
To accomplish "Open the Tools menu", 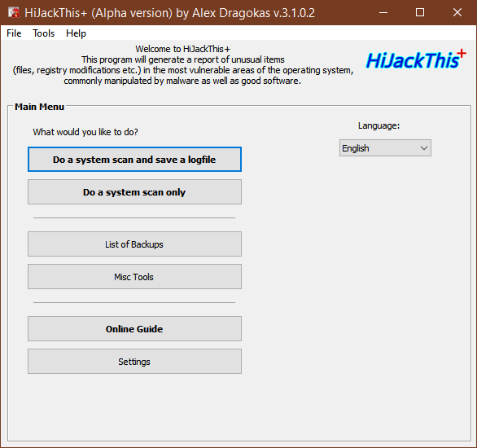I will [x=43, y=33].
